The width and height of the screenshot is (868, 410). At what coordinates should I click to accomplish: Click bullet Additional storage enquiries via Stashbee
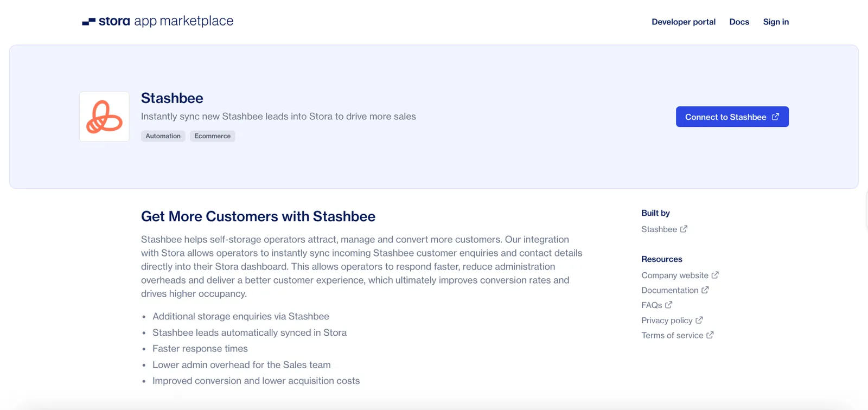241,316
